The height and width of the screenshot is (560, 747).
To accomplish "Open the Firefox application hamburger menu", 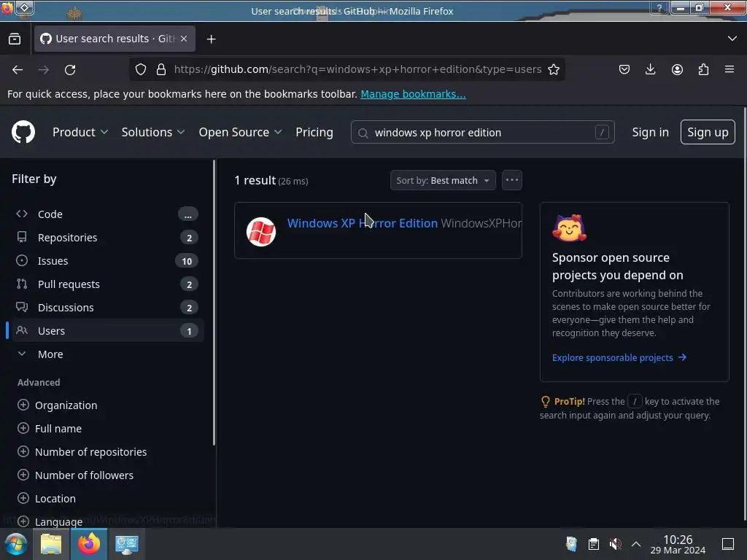I will (729, 69).
